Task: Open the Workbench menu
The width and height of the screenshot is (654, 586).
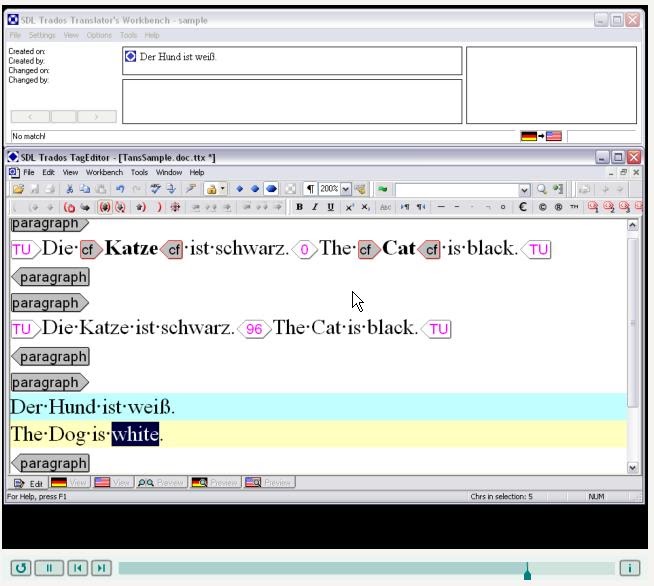Action: 104,172
